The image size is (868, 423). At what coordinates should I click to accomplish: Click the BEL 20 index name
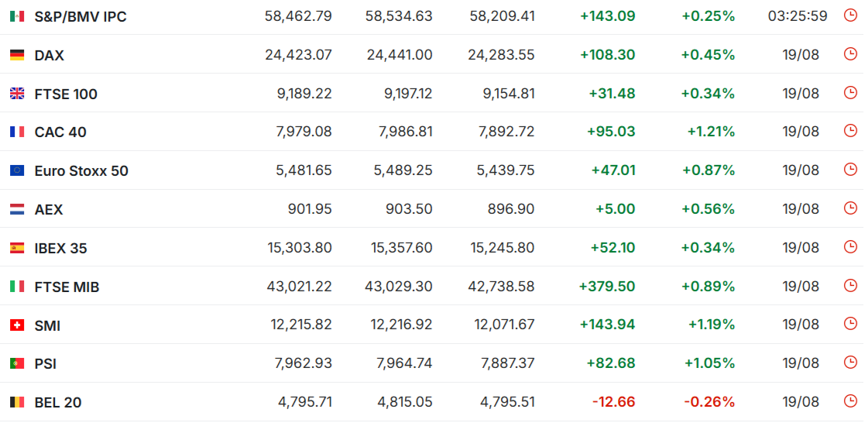[x=58, y=403]
